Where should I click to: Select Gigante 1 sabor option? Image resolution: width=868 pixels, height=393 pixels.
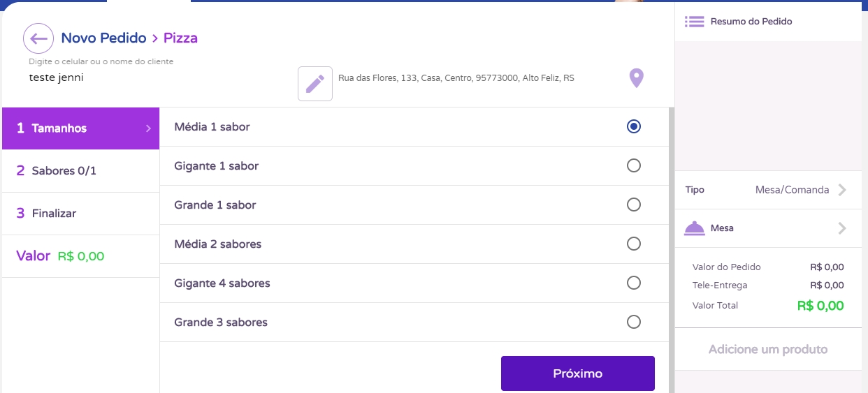pos(634,166)
